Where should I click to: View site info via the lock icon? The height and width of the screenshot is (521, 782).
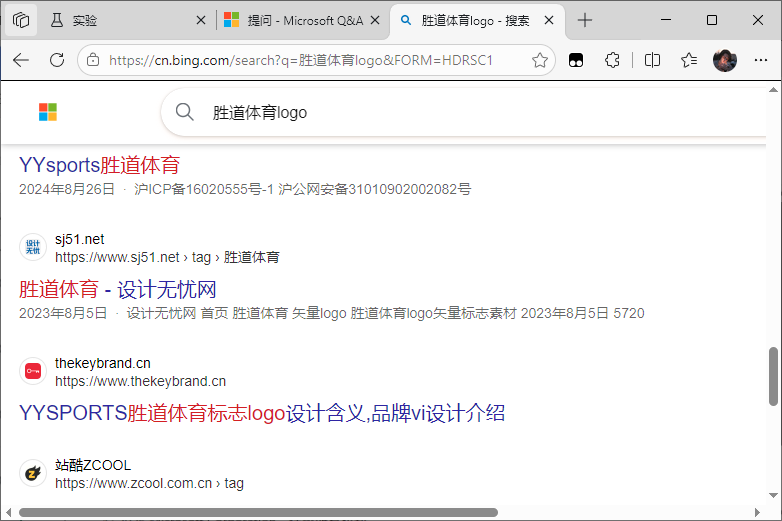click(93, 60)
